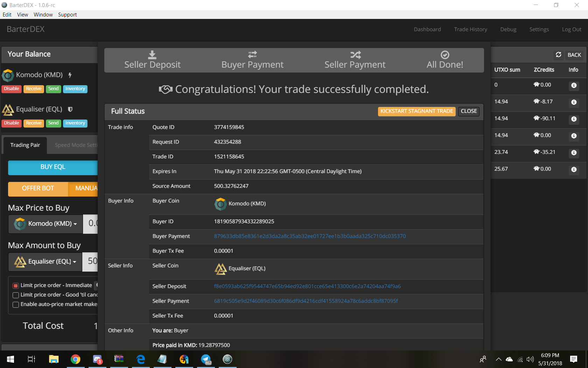Click the Seller Deposit download icon

152,55
